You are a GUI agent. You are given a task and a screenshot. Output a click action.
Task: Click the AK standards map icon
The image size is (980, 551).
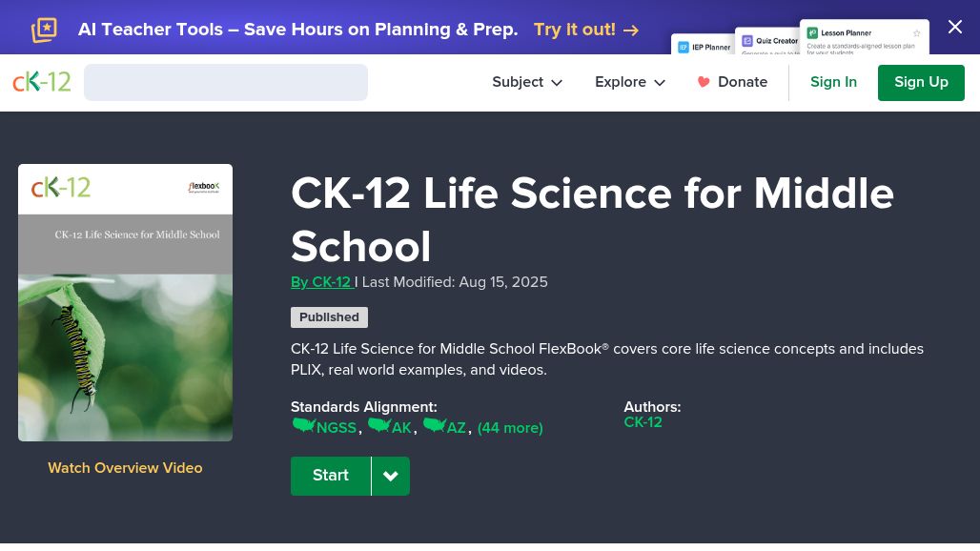click(379, 425)
